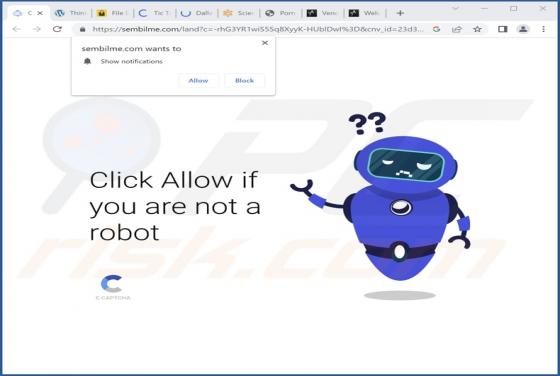Open the tab search chevron
The width and height of the screenshot is (560, 376).
point(455,8)
